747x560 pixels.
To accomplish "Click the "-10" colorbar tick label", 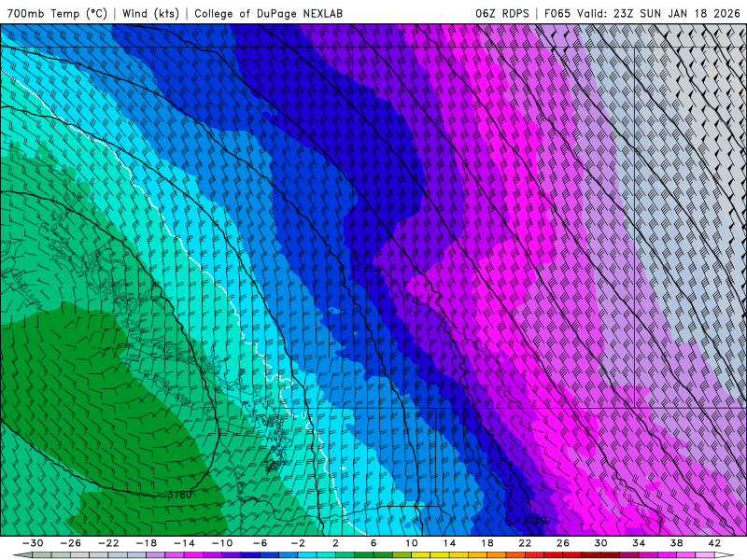I will pyautogui.click(x=222, y=543).
